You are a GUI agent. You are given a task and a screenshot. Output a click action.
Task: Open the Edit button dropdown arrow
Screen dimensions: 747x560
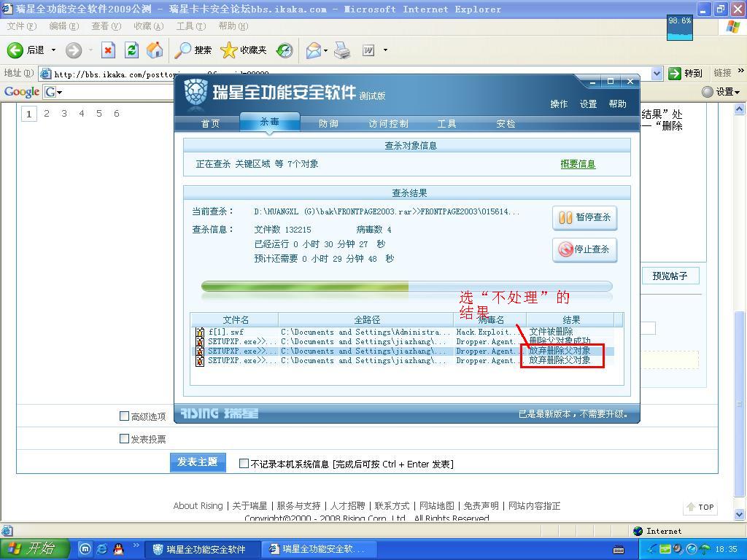point(385,50)
